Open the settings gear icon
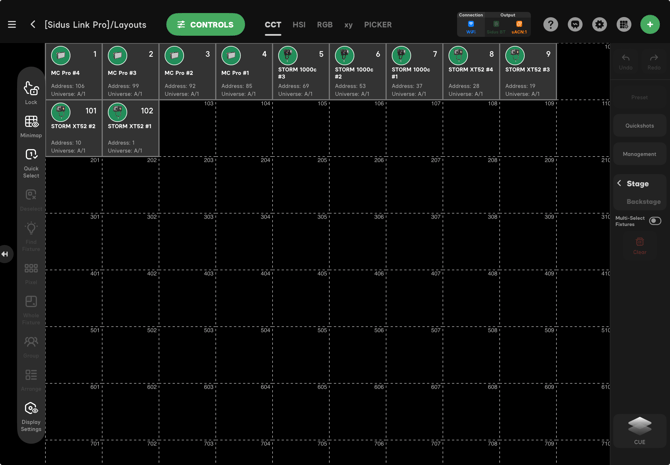The height and width of the screenshot is (465, 670). [x=600, y=25]
